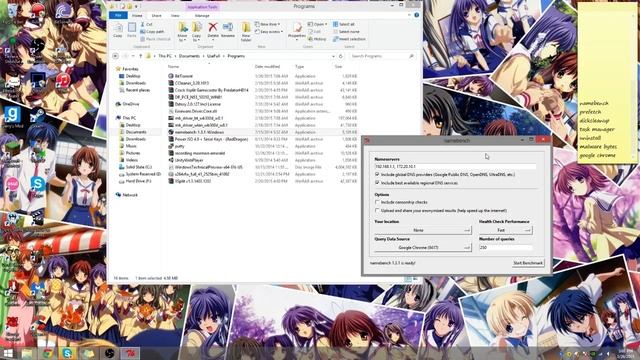Viewport: 640px width, 360px height.
Task: Click the Skype desktop shortcut icon
Action: [x=38, y=185]
